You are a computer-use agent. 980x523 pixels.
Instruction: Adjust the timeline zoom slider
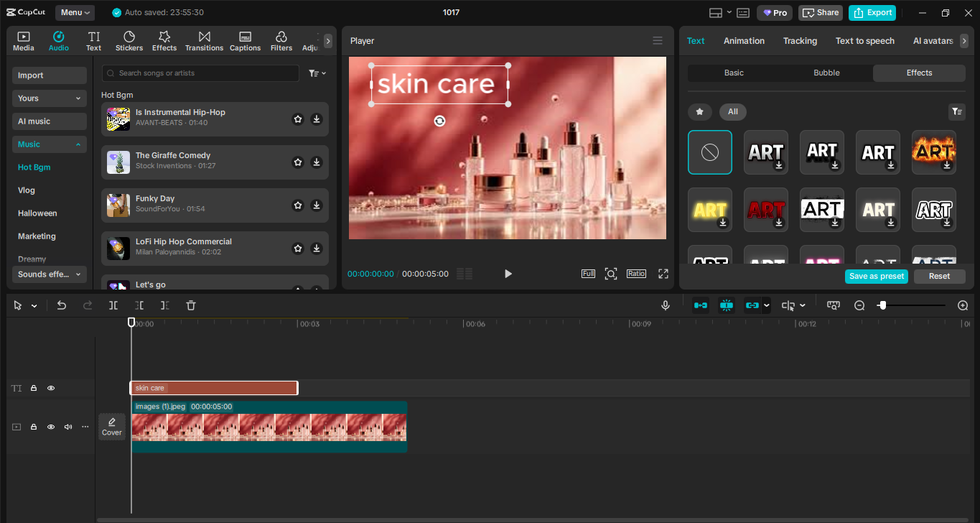[x=882, y=305]
